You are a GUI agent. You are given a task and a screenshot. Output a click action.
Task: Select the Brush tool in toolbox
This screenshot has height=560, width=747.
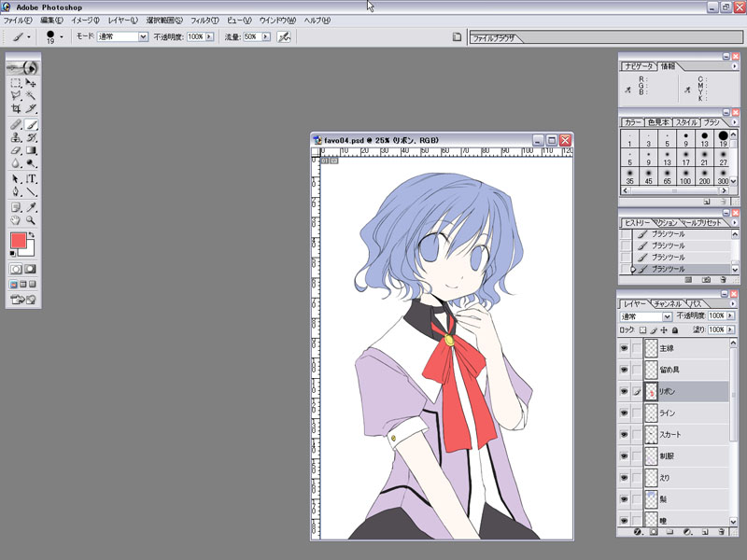click(x=31, y=125)
